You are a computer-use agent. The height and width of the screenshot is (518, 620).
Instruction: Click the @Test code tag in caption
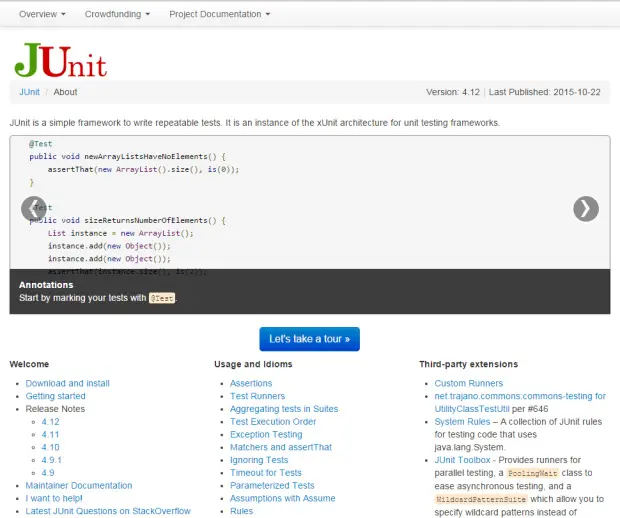pos(162,298)
